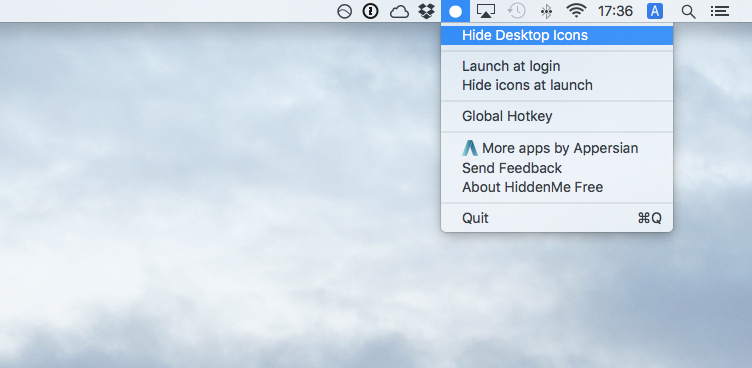Toggle Launch at login option

[557, 66]
